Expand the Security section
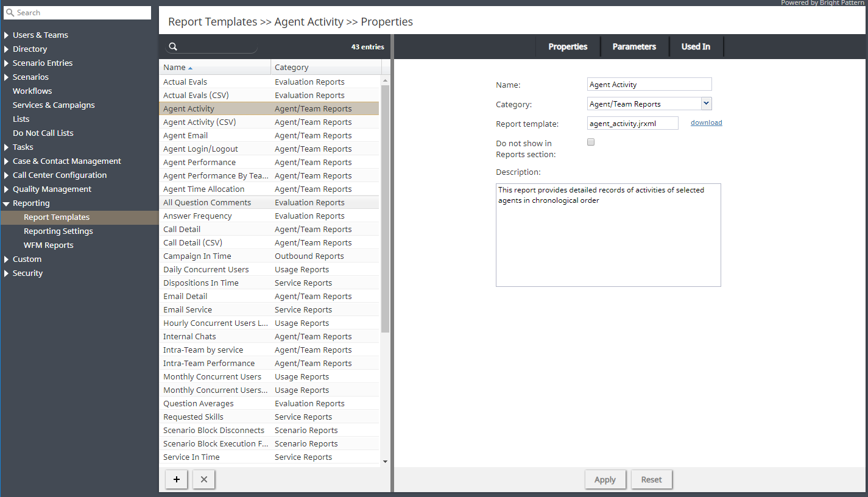868x497 pixels. point(7,273)
